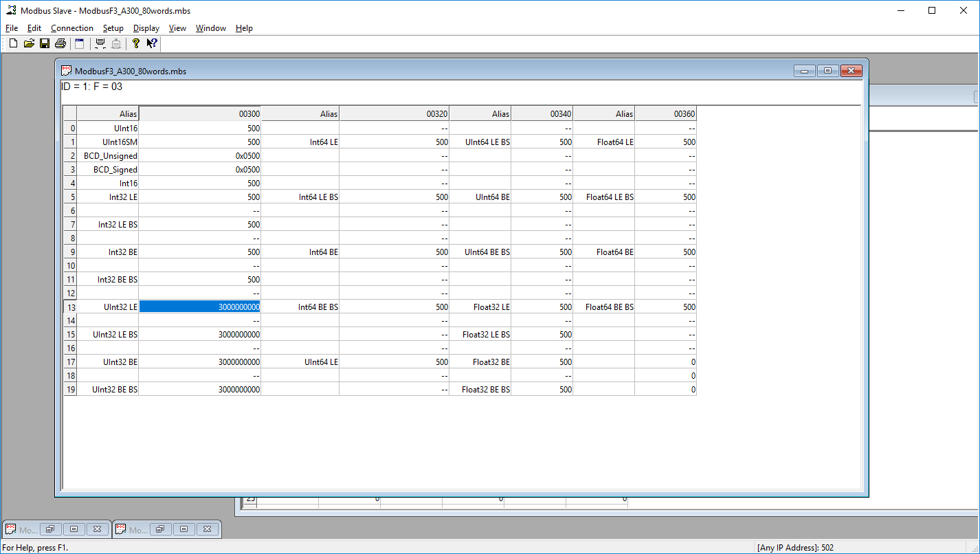The image size is (980, 554).
Task: Click the Int64 BE BS alias cell
Action: point(300,307)
